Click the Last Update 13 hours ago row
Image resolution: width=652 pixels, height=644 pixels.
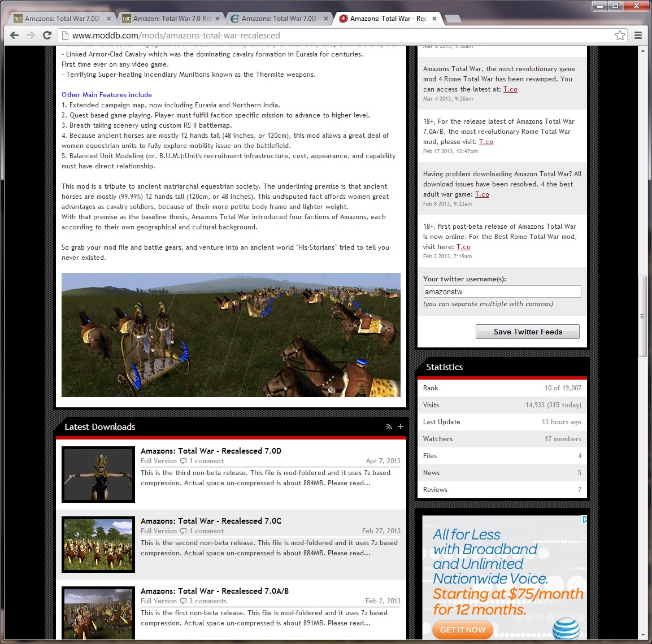(502, 422)
